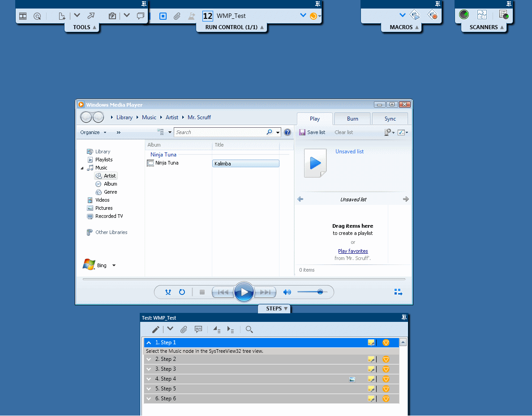
Task: Click the blue help question mark icon
Action: [x=287, y=132]
